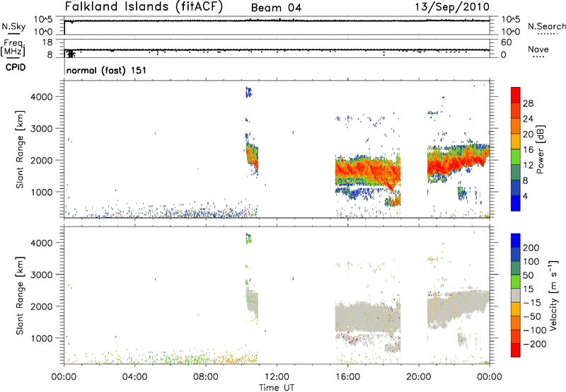Click the Falkland Islands (fitACF) title

tap(144, 6)
